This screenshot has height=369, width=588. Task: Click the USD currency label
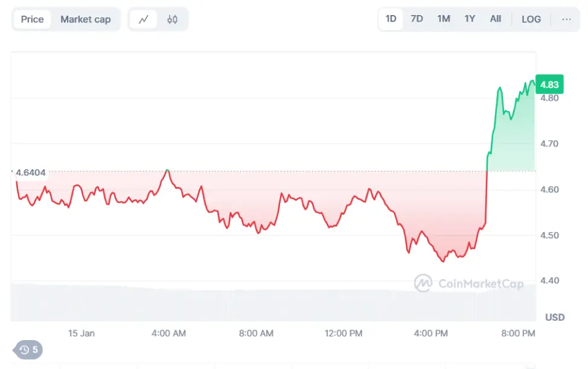tap(555, 317)
